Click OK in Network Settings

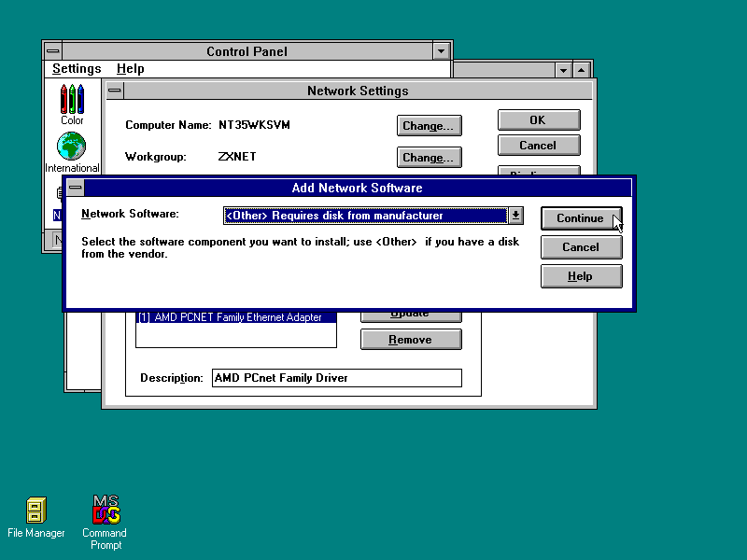click(539, 120)
